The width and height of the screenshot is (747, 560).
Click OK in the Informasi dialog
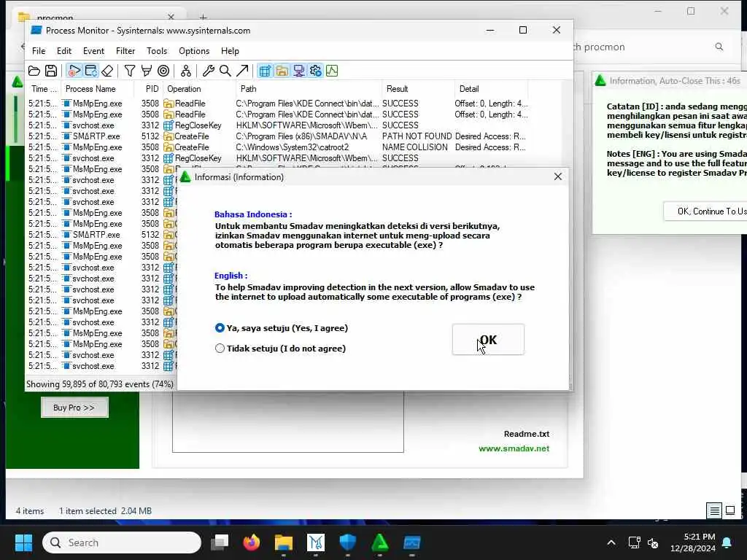click(488, 340)
